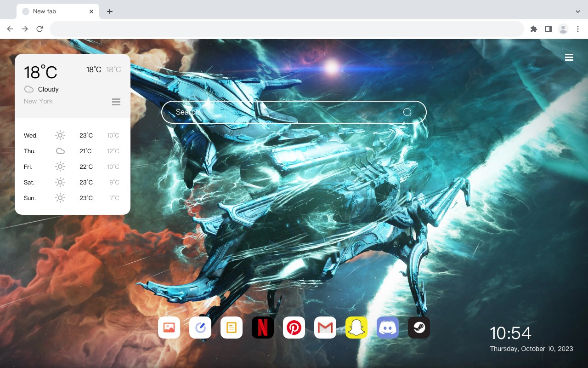Open the Steam shortcut
588x368 pixels.
click(419, 328)
